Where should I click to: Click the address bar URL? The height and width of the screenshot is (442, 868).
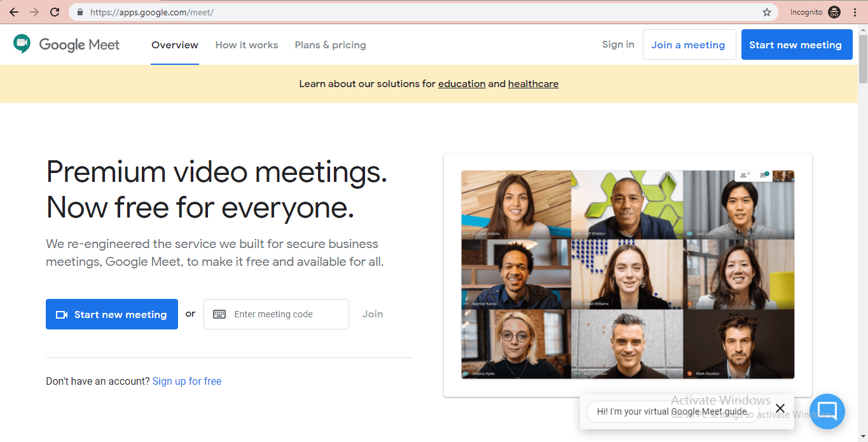point(151,12)
